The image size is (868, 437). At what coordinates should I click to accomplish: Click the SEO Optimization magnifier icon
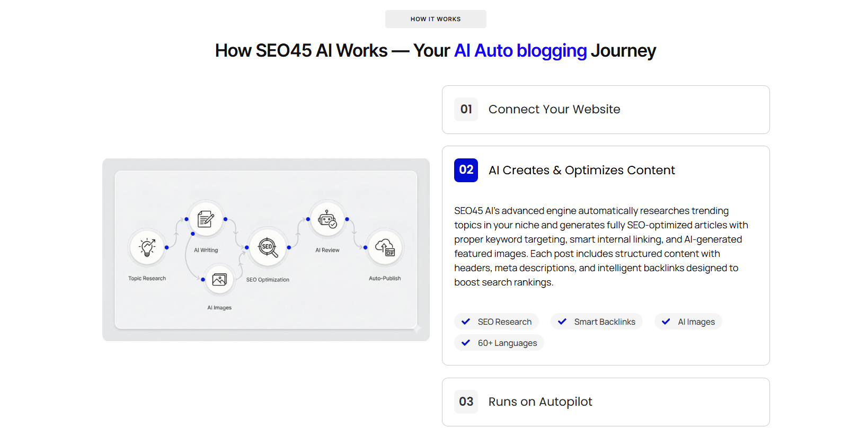[x=268, y=247]
